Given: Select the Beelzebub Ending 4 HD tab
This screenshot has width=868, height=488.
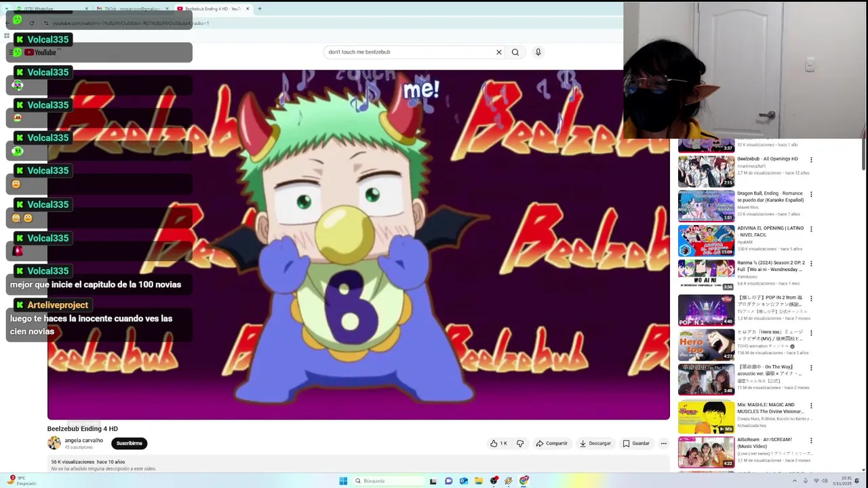Looking at the screenshot, I should 212,9.
